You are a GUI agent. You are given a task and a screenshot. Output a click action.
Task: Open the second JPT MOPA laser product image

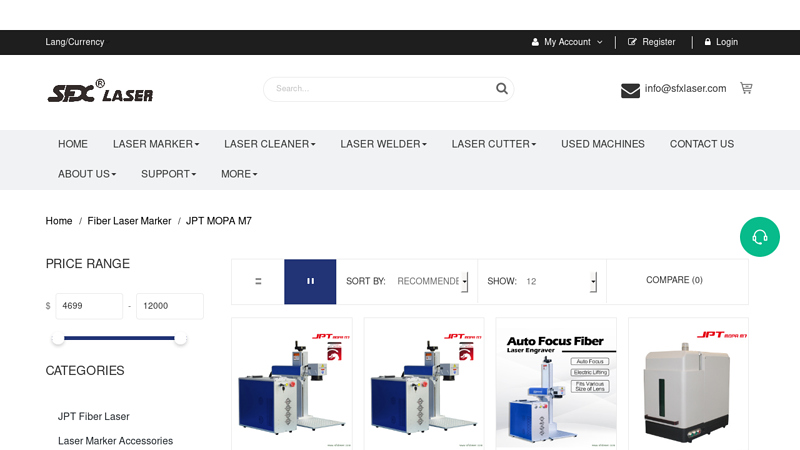424,384
